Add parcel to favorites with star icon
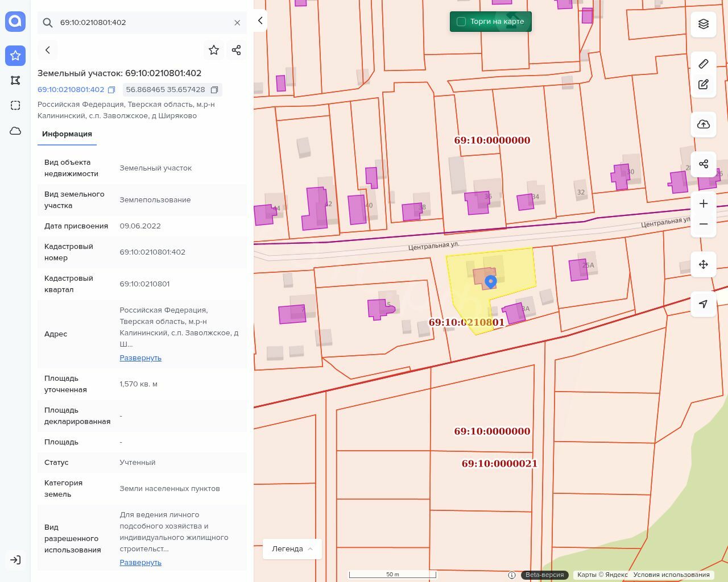 214,50
